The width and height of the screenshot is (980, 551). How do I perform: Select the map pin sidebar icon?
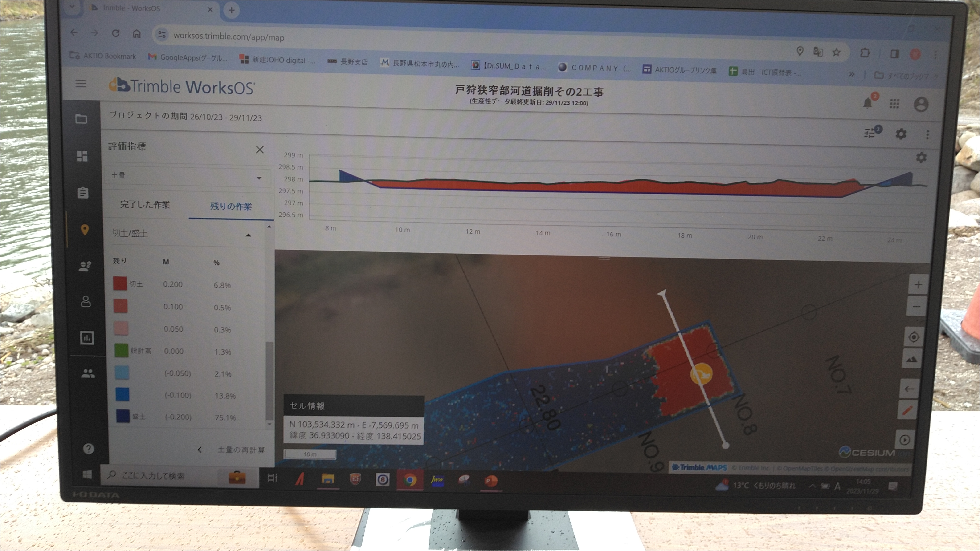(x=85, y=230)
